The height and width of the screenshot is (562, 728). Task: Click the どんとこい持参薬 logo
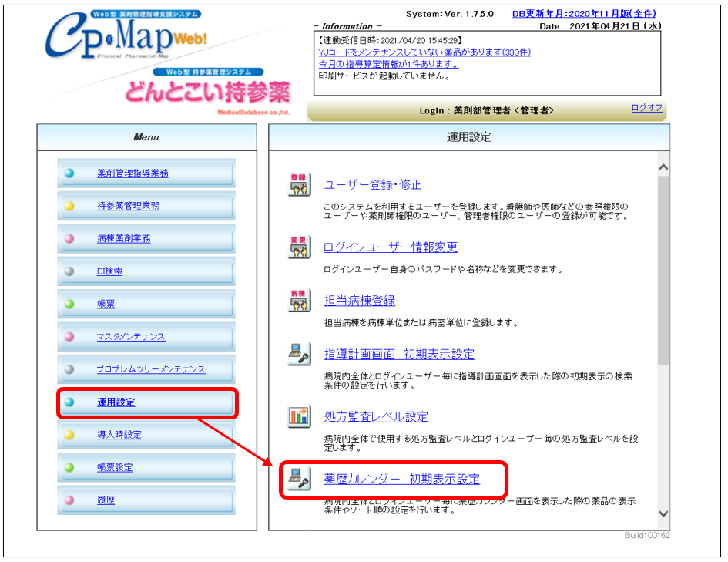point(208,93)
